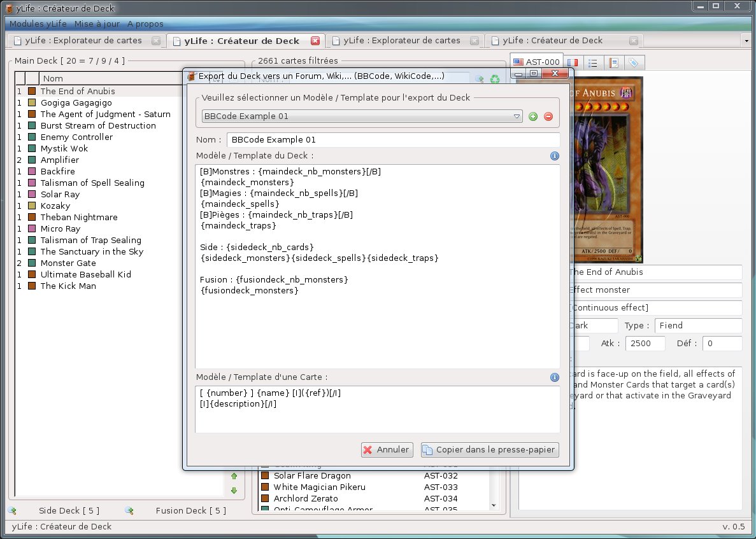756x539 pixels.
Task: Open the French flag card tab
Action: pos(573,62)
